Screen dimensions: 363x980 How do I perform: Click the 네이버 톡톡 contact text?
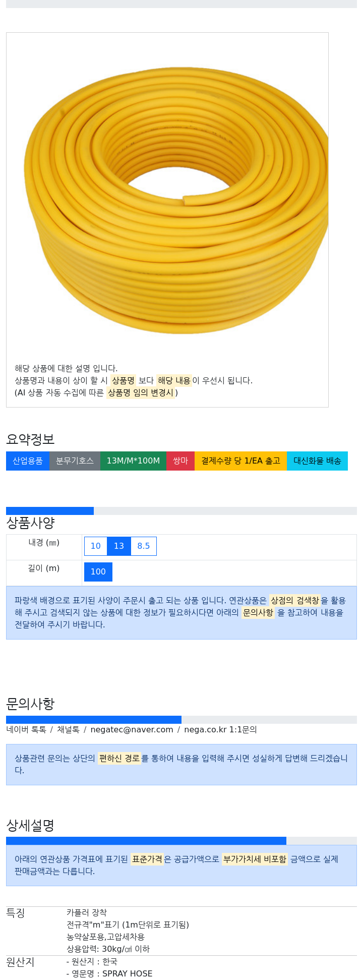(x=26, y=730)
